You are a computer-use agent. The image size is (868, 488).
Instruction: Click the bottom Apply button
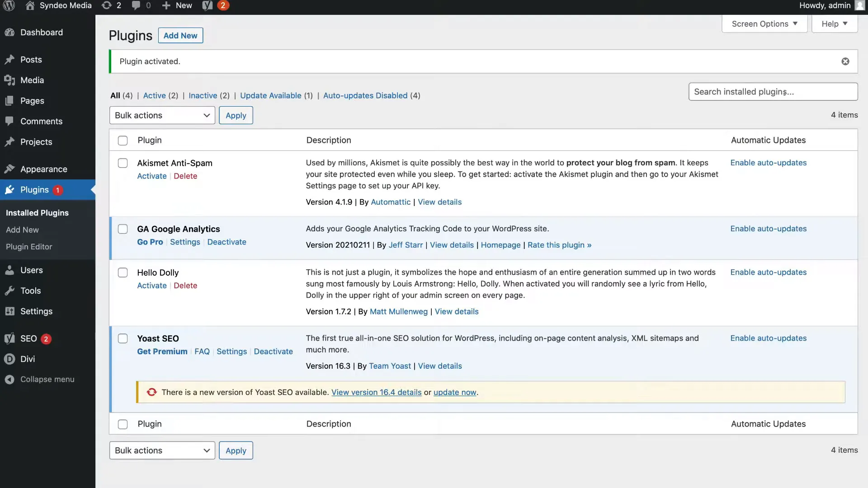coord(236,450)
